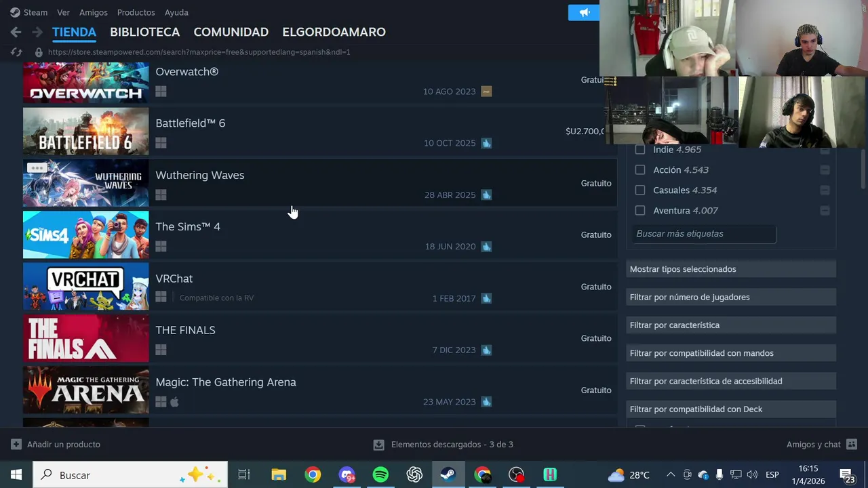868x488 pixels.
Task: Open the Overwatch game thumbnail
Action: (x=85, y=83)
